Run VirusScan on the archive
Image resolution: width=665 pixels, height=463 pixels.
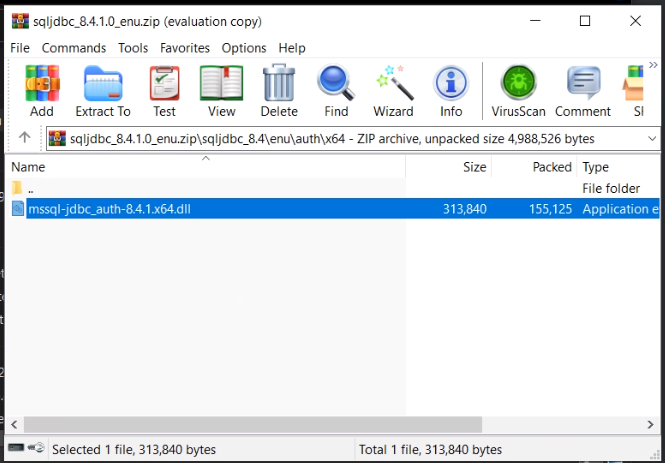click(x=518, y=91)
